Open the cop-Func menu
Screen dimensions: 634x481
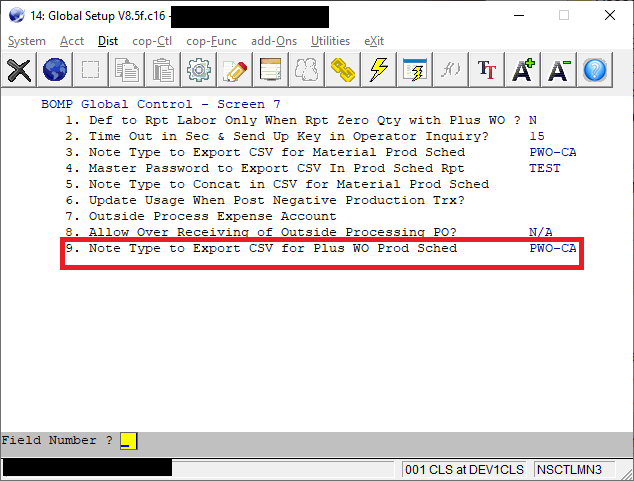click(209, 41)
